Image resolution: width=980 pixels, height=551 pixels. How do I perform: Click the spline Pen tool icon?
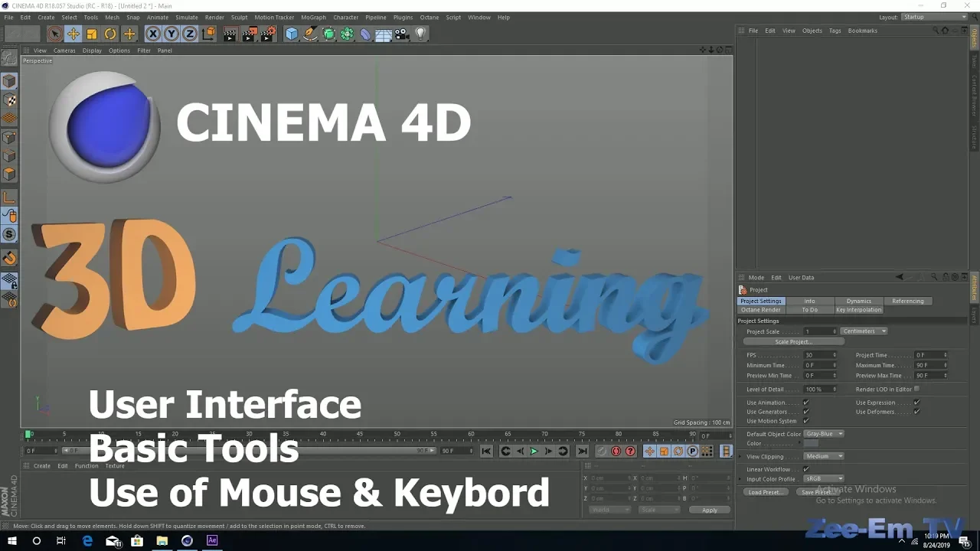coord(310,34)
